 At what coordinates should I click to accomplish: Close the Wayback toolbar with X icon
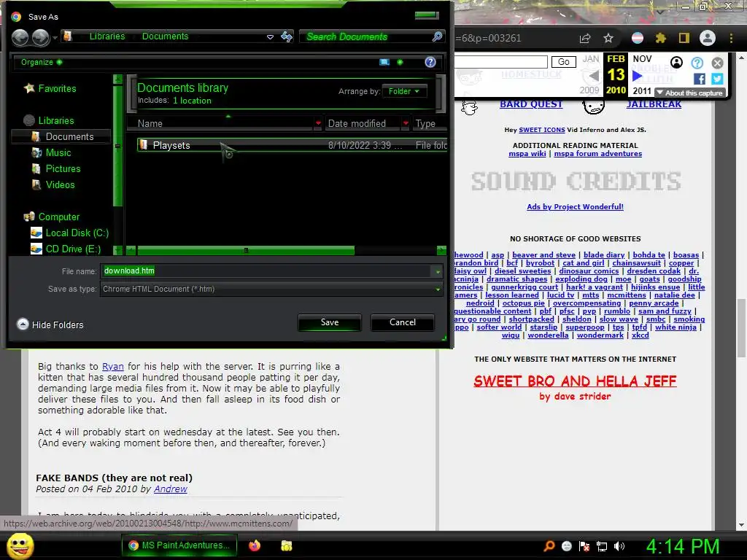point(718,63)
